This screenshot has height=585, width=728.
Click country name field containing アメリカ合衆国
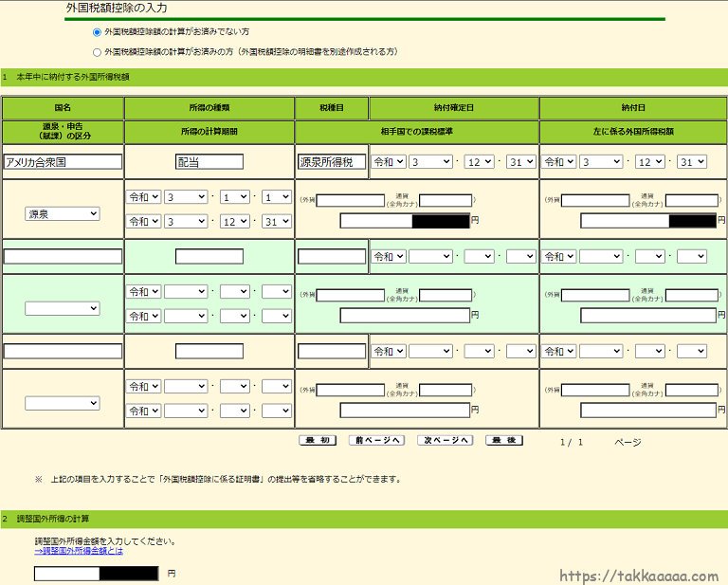coord(63,162)
